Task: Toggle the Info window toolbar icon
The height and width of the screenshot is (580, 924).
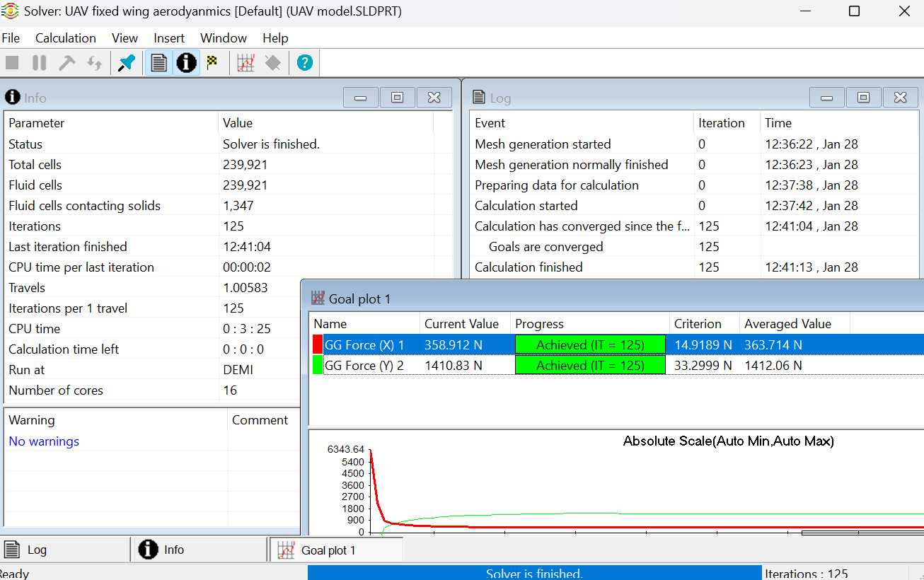Action: 186,63
